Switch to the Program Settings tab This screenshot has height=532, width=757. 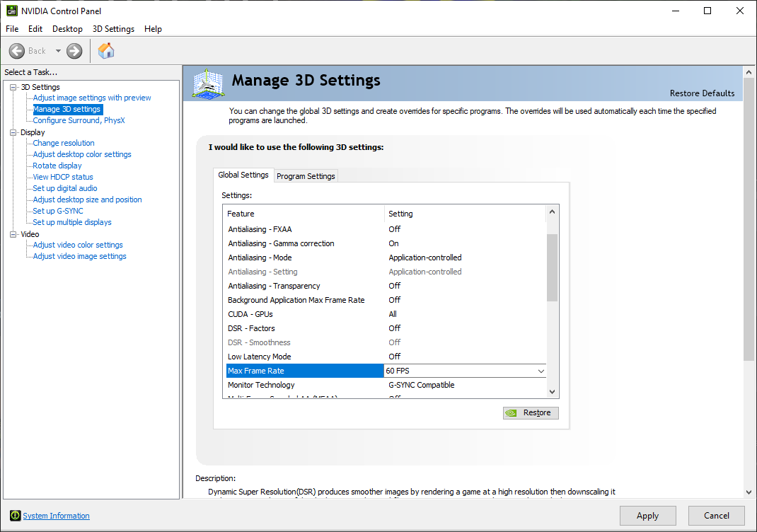306,176
